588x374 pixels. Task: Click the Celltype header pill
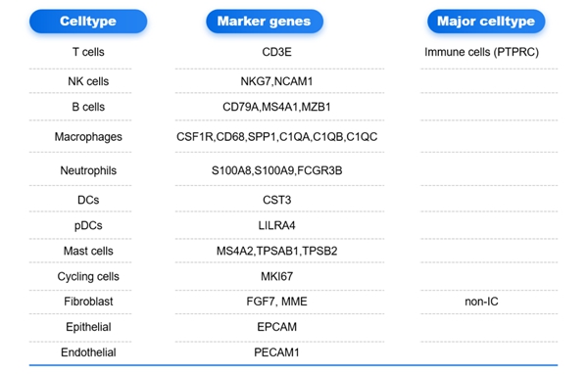tap(88, 22)
